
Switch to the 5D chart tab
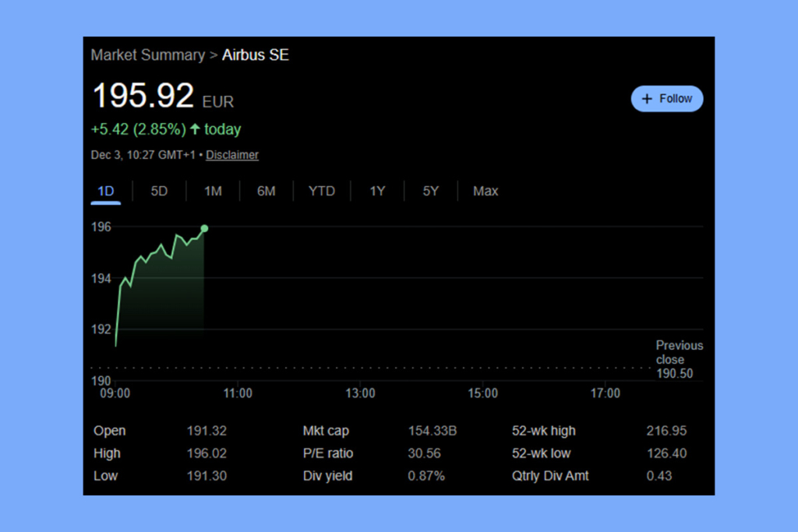click(159, 191)
